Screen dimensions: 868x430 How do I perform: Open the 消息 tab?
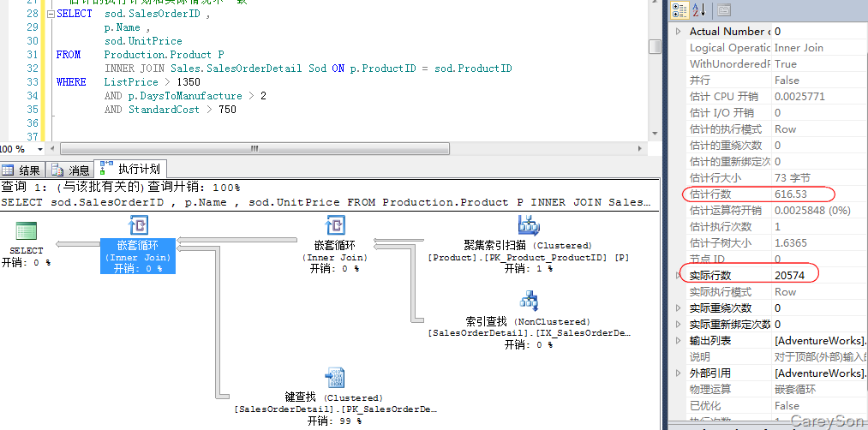(71, 170)
